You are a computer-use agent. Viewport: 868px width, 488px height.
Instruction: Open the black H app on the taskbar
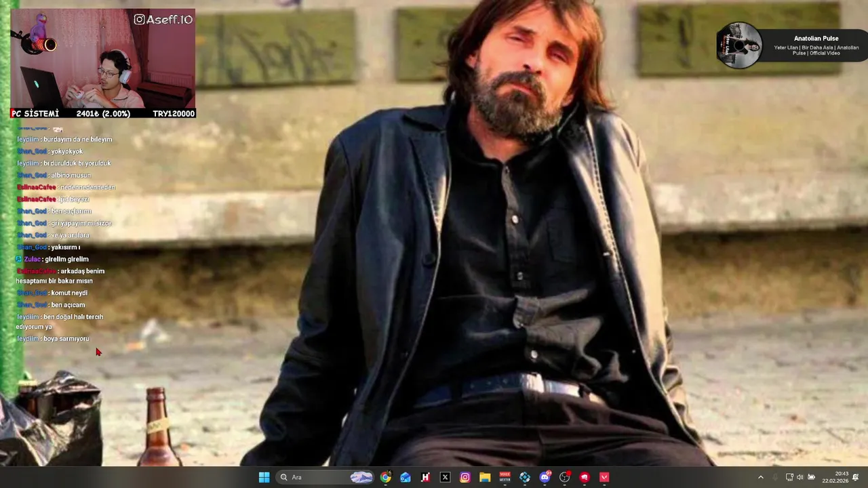425,477
